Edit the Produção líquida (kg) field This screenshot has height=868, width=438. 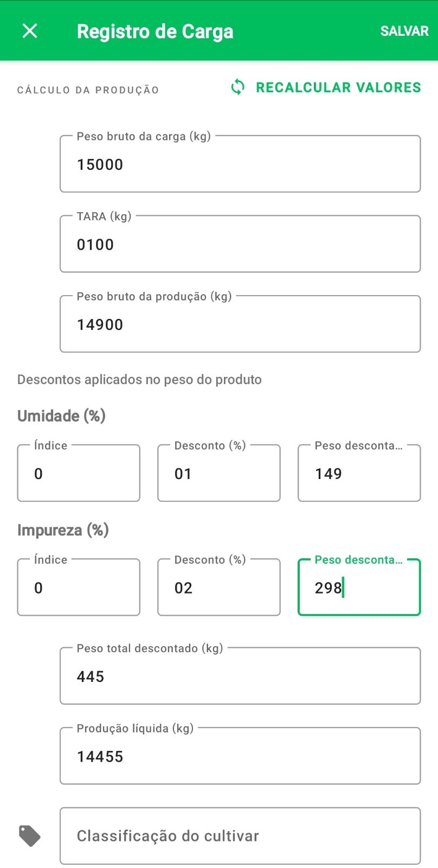[240, 756]
